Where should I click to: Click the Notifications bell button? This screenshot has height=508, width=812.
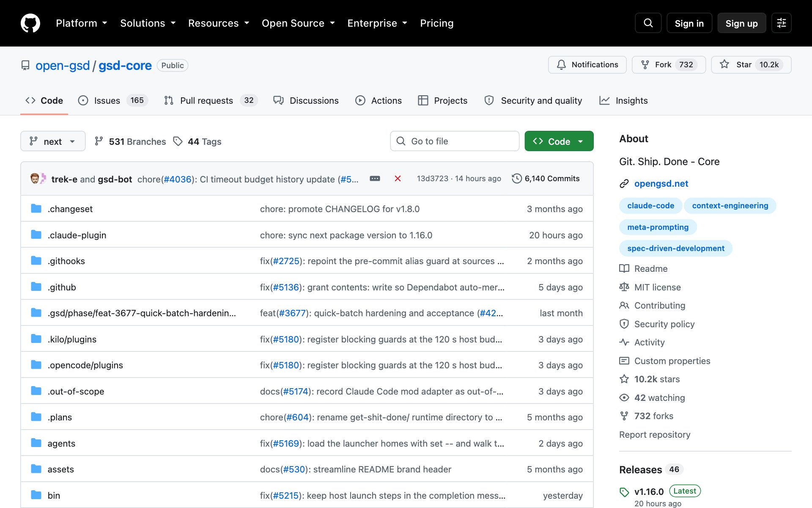click(587, 65)
